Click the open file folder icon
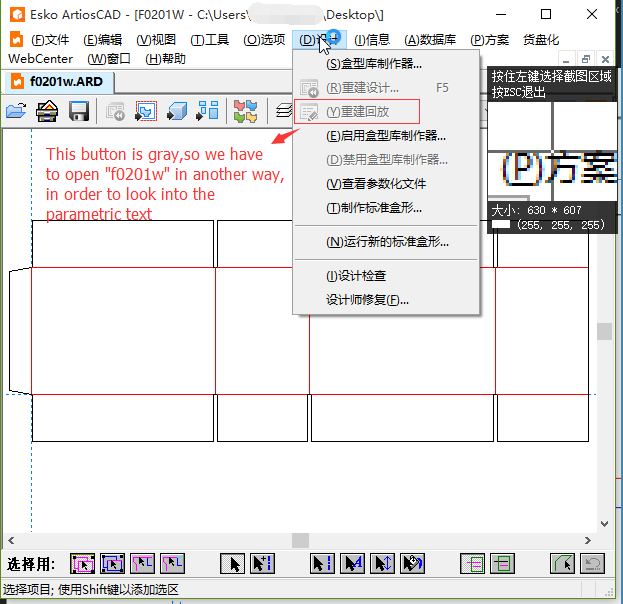 [x=15, y=111]
